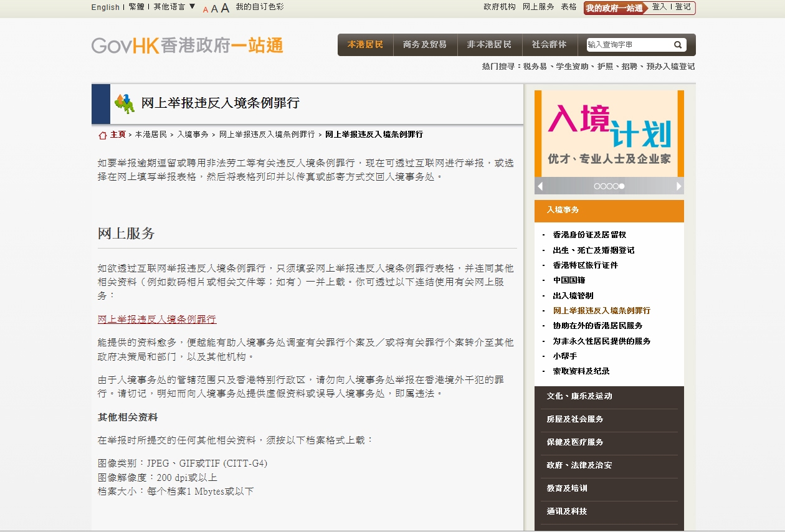Click the GovHK logo
The height and width of the screenshot is (532, 785).
(187, 45)
